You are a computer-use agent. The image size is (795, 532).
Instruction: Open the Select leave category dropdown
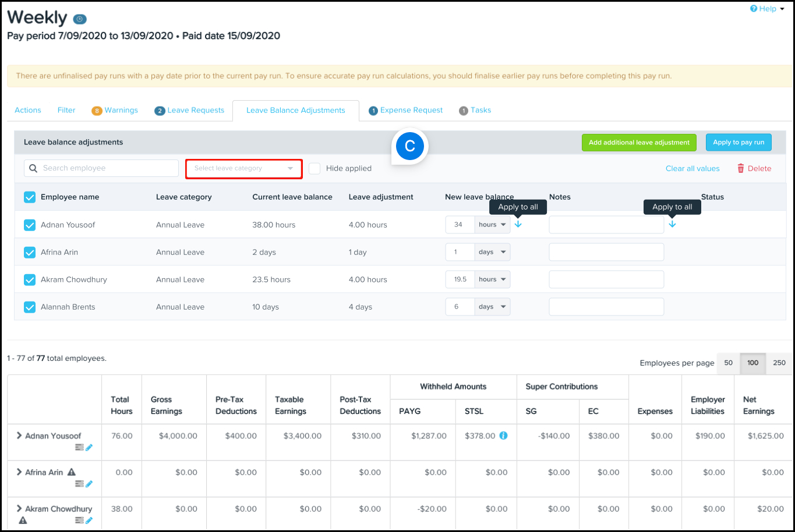click(x=244, y=168)
